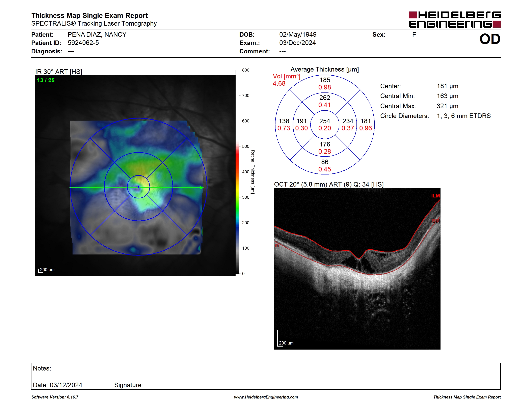Click the 800 tick on thickness scale
The image size is (532, 411).
[x=245, y=70]
